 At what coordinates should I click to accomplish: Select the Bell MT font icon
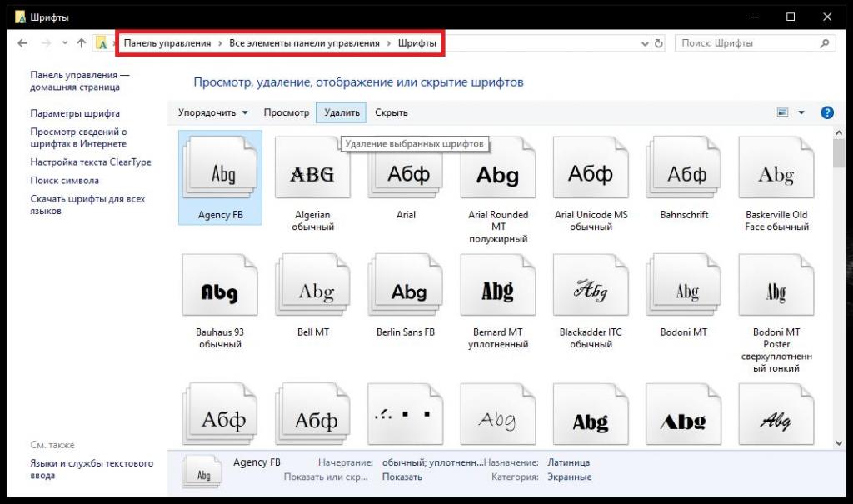(313, 285)
